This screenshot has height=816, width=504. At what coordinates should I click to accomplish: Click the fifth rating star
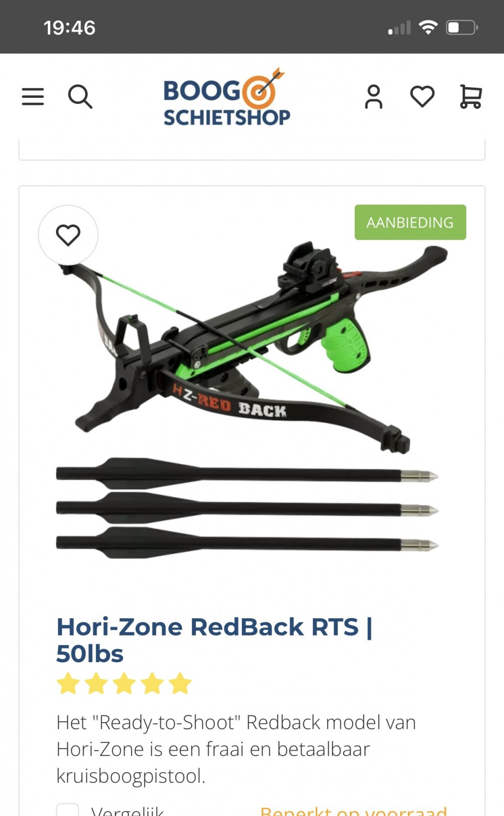180,684
